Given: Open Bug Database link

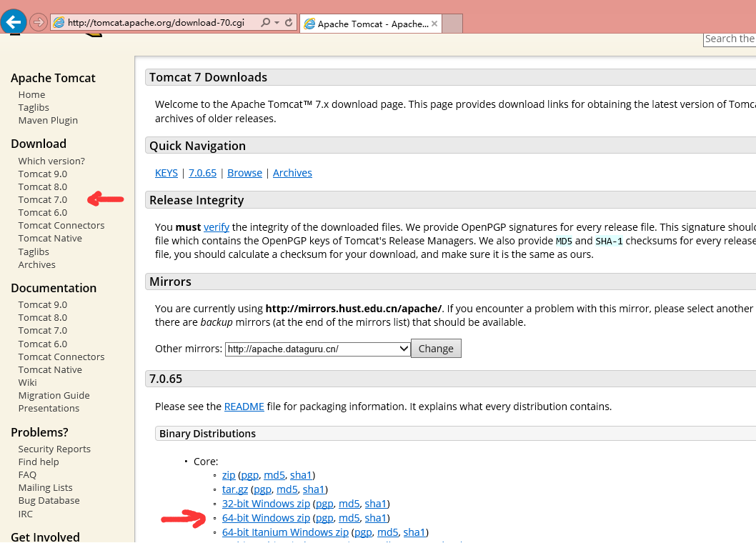Looking at the screenshot, I should click(x=49, y=501).
